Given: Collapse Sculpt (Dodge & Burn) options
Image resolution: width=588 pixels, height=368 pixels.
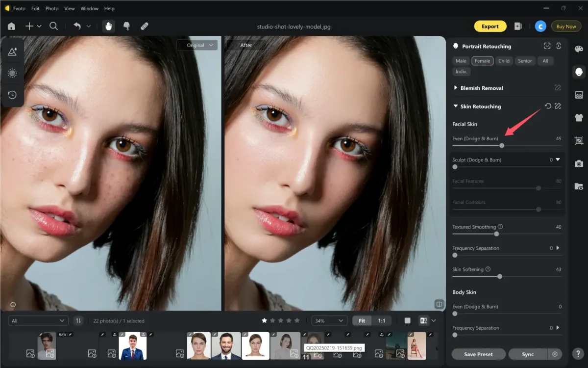Looking at the screenshot, I should click(x=558, y=159).
